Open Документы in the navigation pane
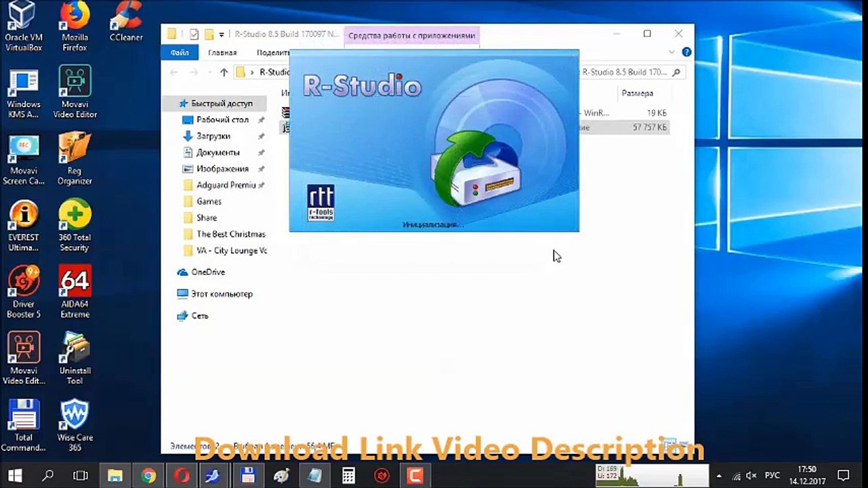Screen dimensions: 868x488 point(218,152)
